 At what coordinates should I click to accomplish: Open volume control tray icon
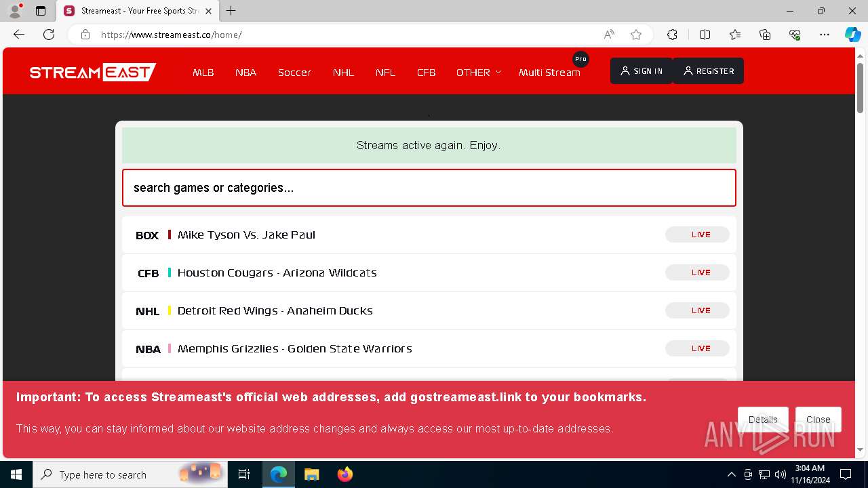[781, 474]
